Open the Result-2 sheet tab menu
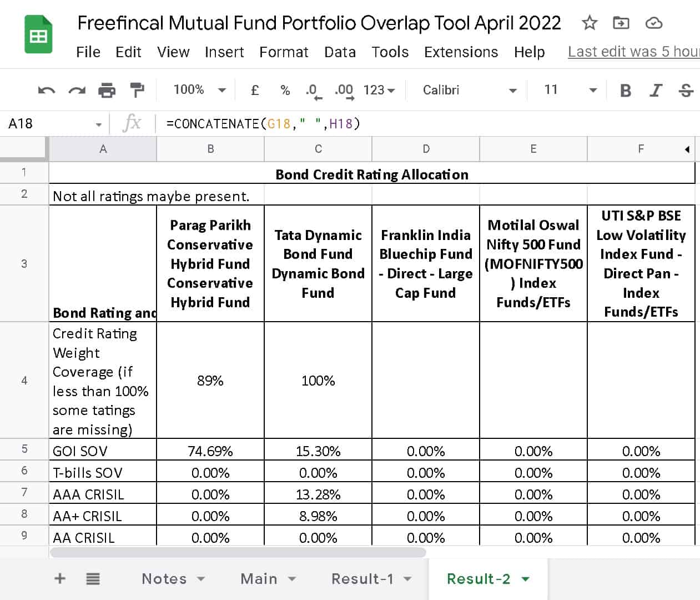 pos(524,578)
